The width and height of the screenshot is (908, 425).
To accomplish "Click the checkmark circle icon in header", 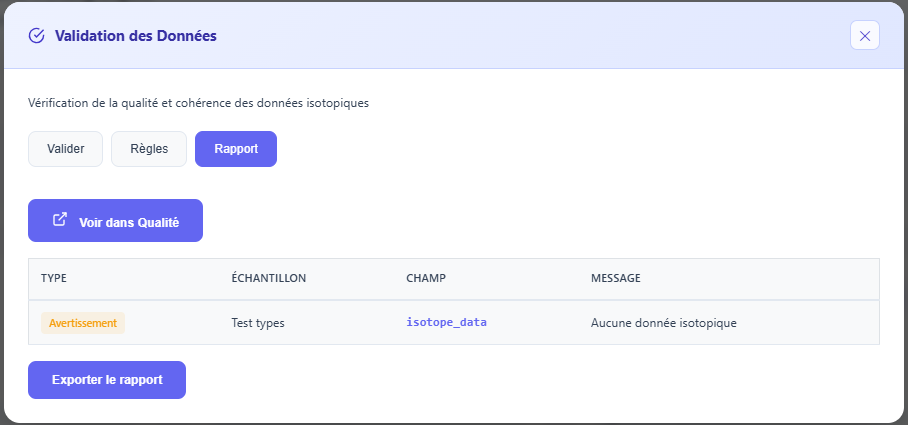I will click(37, 36).
